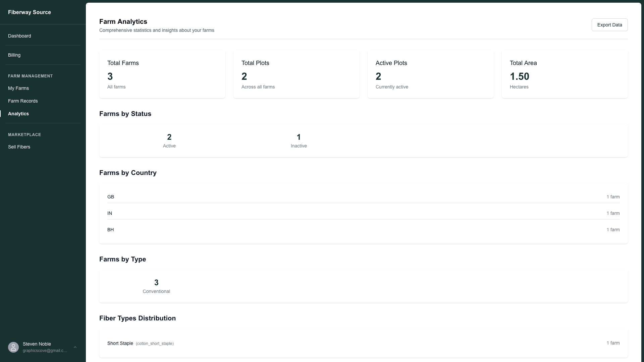Click the Fiber Types Distribution heading
644x362 pixels.
point(138,318)
